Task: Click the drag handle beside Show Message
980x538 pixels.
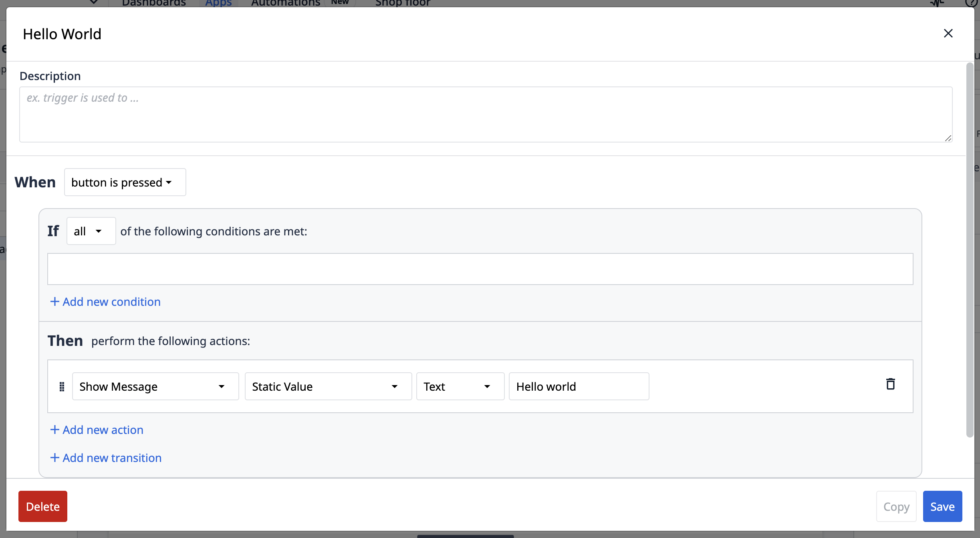Action: pyautogui.click(x=62, y=386)
